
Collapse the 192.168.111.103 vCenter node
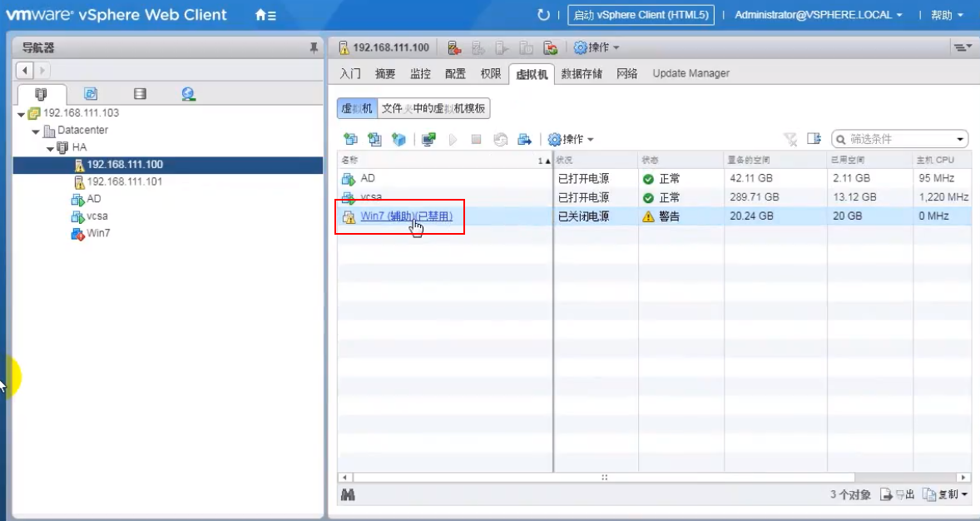pos(22,114)
